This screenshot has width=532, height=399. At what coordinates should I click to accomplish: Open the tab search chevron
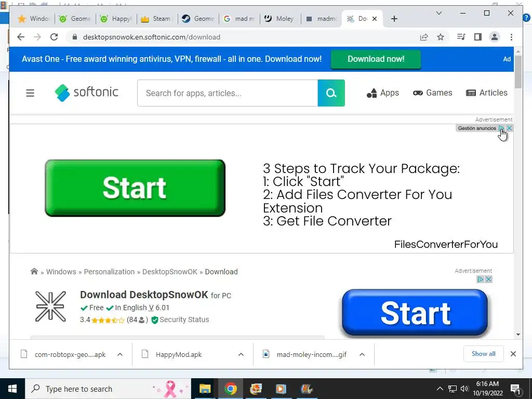pyautogui.click(x=438, y=13)
